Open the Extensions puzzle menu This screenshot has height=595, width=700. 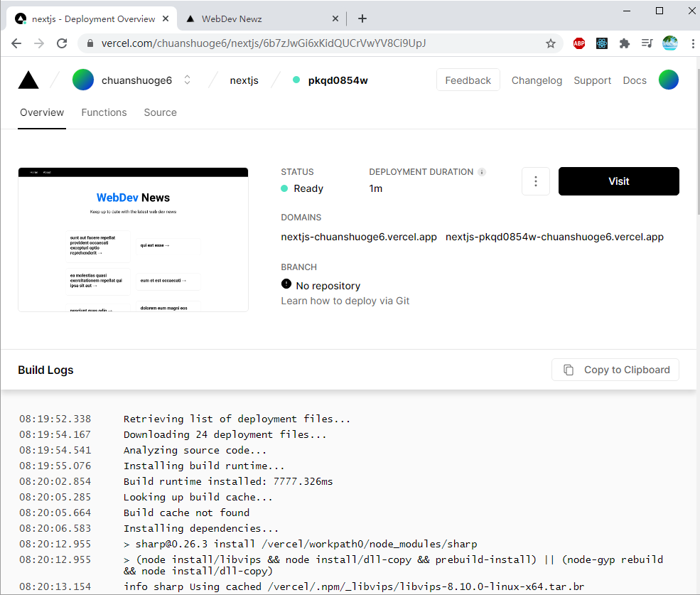pyautogui.click(x=625, y=43)
